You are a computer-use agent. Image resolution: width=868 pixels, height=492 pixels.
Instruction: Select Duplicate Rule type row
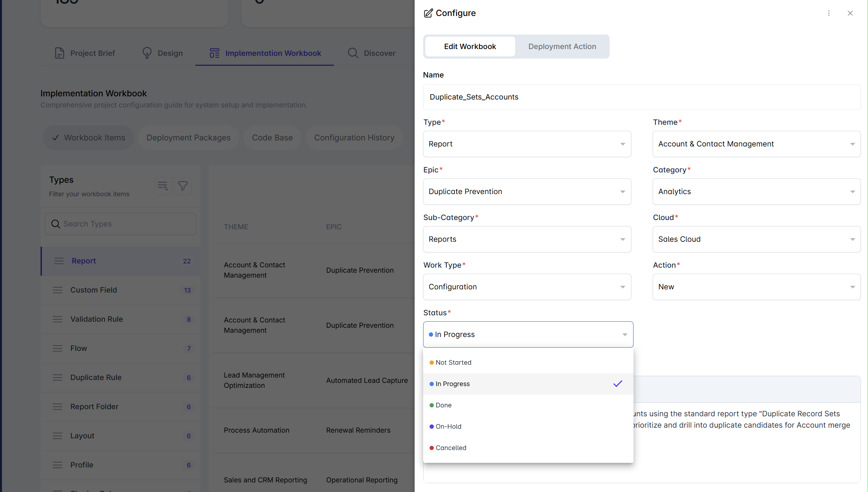pos(121,378)
